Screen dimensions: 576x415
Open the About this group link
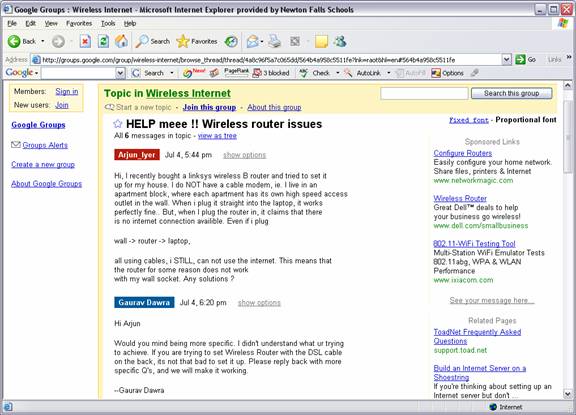pos(274,107)
